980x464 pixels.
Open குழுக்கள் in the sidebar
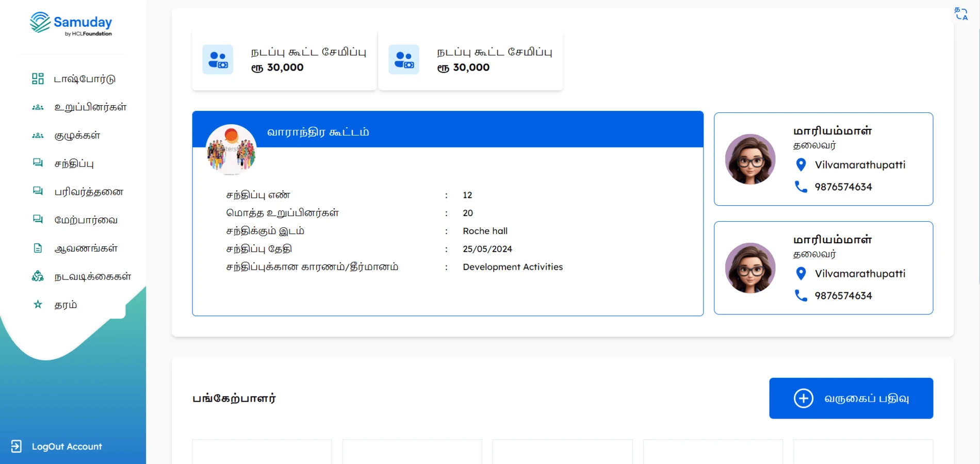point(77,136)
